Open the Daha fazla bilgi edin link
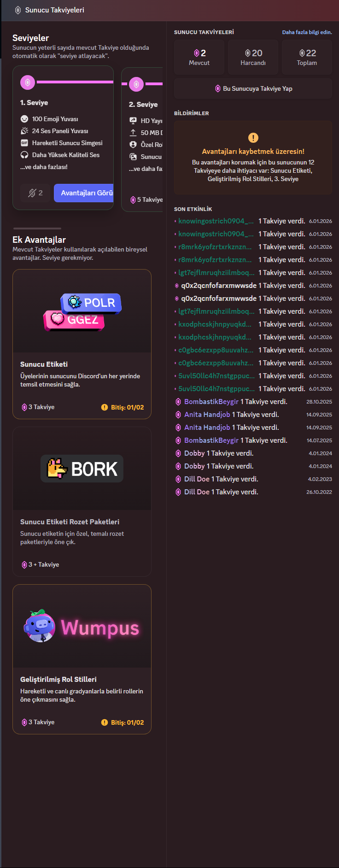Image resolution: width=339 pixels, height=868 pixels. tap(307, 32)
